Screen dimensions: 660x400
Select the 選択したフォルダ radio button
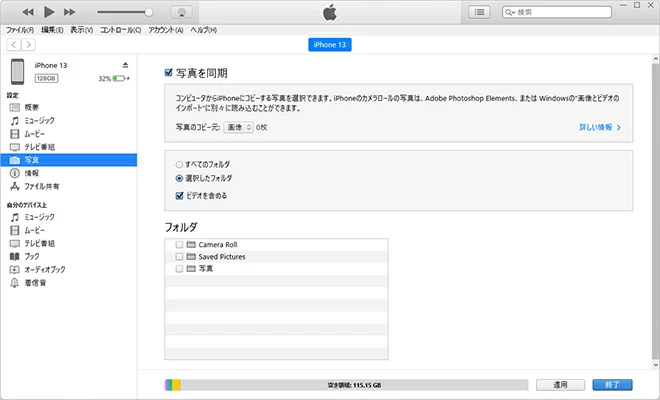(x=179, y=178)
